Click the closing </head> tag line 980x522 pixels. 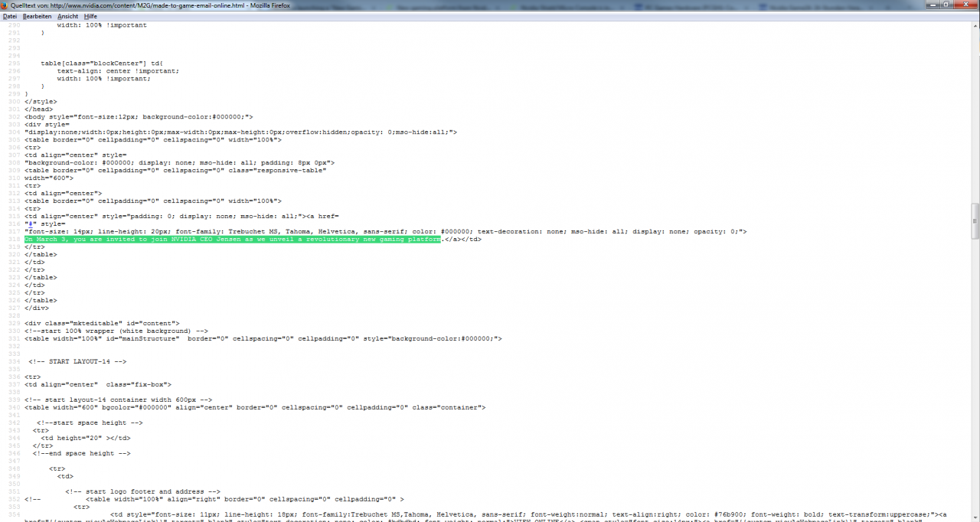pos(38,109)
